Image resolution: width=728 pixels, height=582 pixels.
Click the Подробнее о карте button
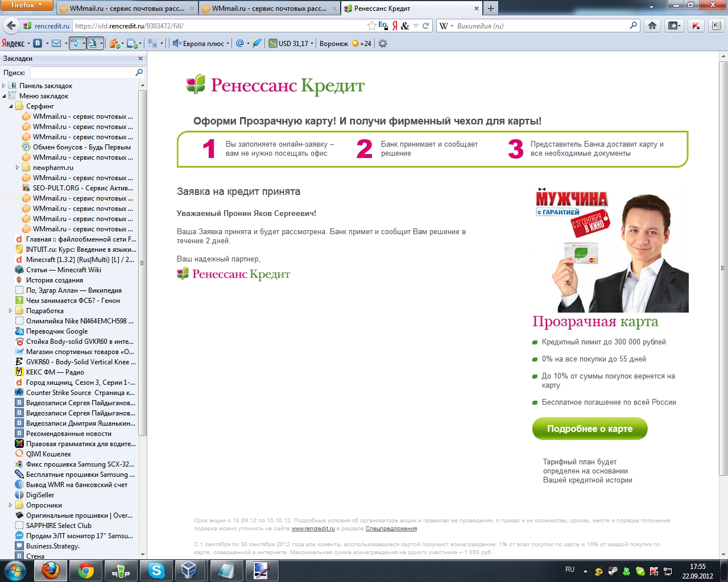590,429
